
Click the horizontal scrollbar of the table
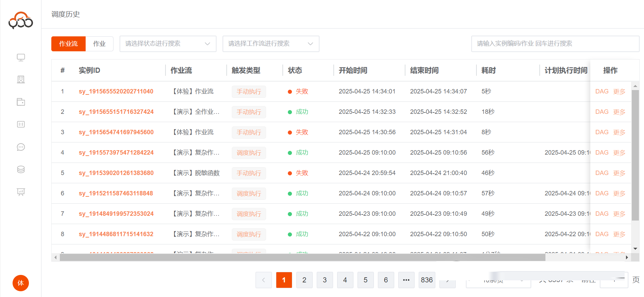tap(302, 258)
